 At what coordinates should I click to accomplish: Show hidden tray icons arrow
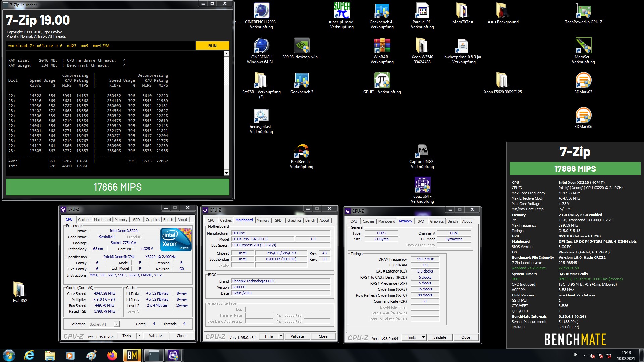[x=584, y=356]
